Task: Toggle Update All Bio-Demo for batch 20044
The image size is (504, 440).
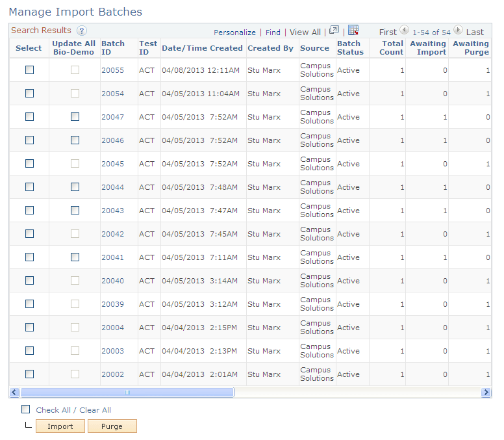Action: click(75, 187)
